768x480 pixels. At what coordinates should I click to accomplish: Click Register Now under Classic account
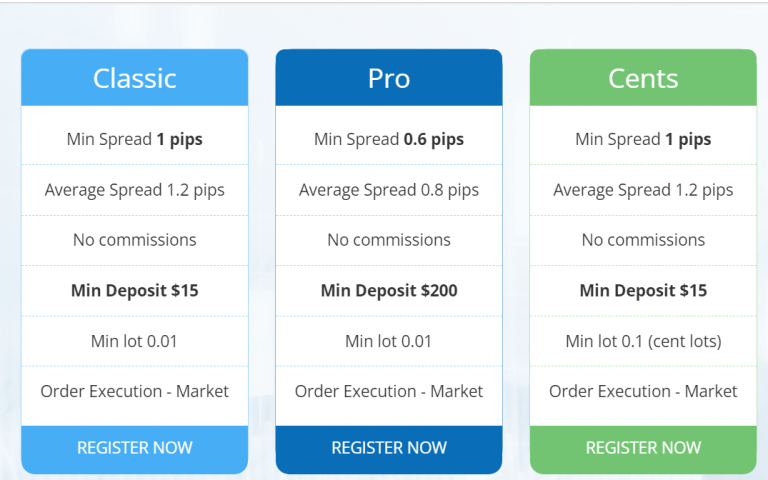pyautogui.click(x=135, y=448)
